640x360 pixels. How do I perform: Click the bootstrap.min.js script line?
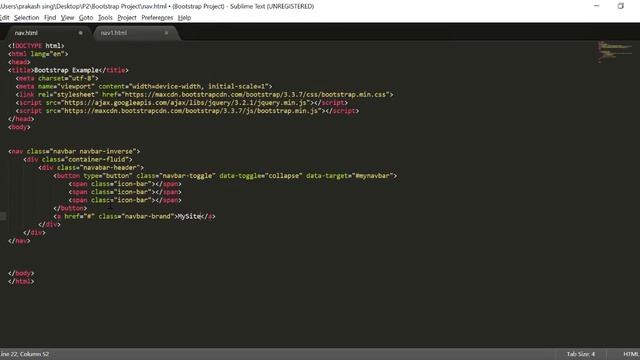187,111
